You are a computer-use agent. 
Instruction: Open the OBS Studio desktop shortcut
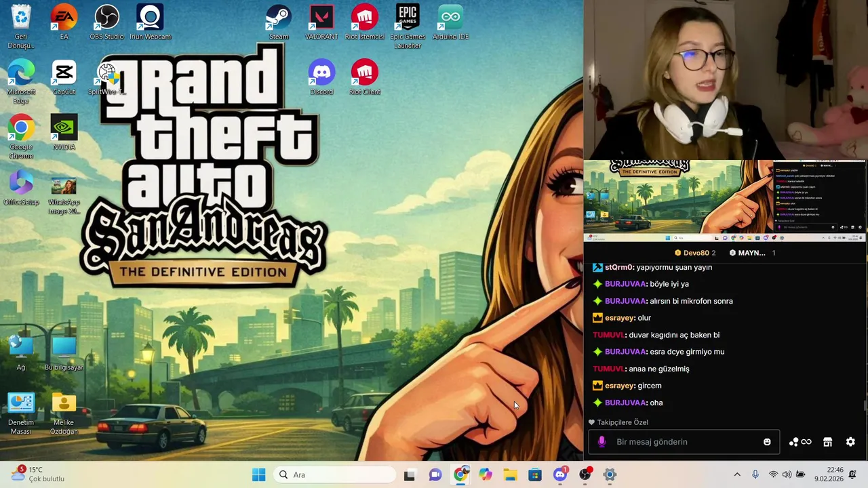point(106,22)
